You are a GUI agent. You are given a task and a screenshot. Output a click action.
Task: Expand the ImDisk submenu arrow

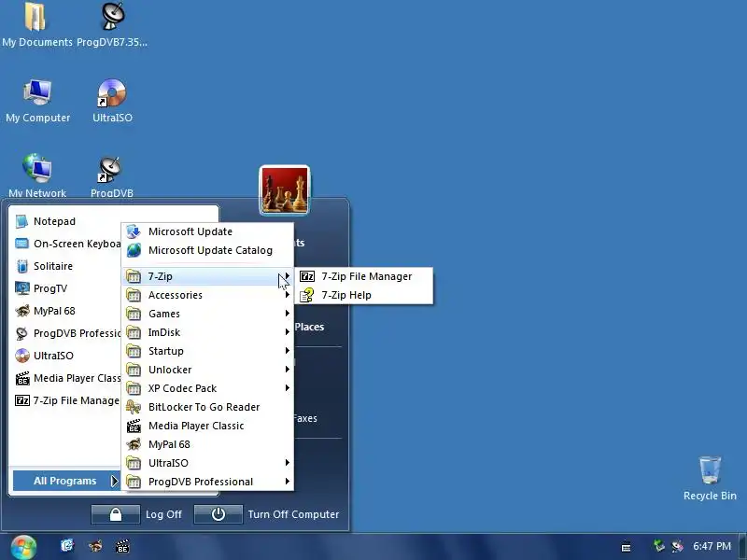[x=287, y=332]
